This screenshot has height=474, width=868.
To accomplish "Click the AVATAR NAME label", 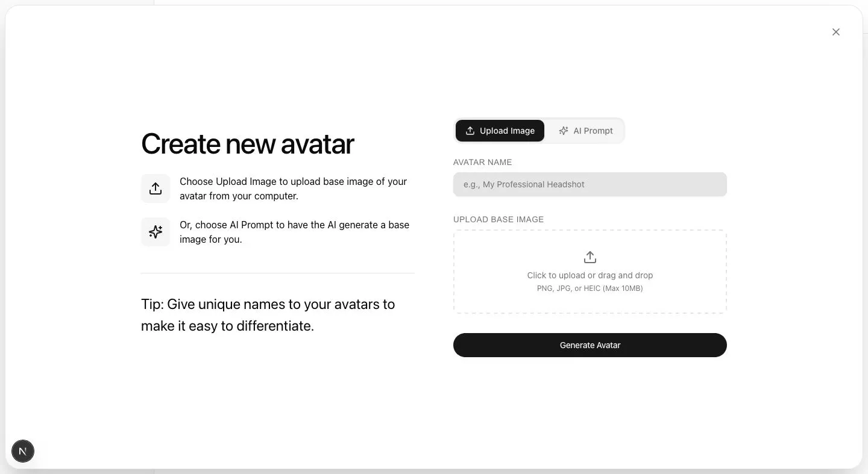I will click(x=482, y=162).
